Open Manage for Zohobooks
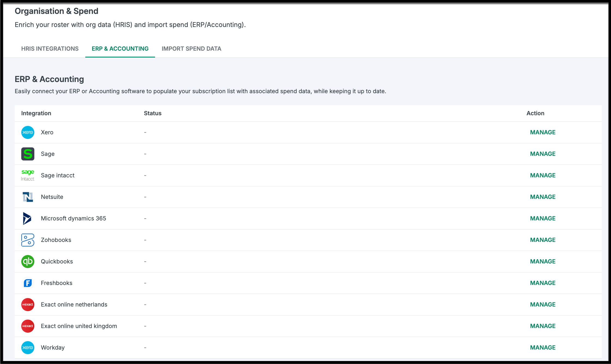 point(543,240)
